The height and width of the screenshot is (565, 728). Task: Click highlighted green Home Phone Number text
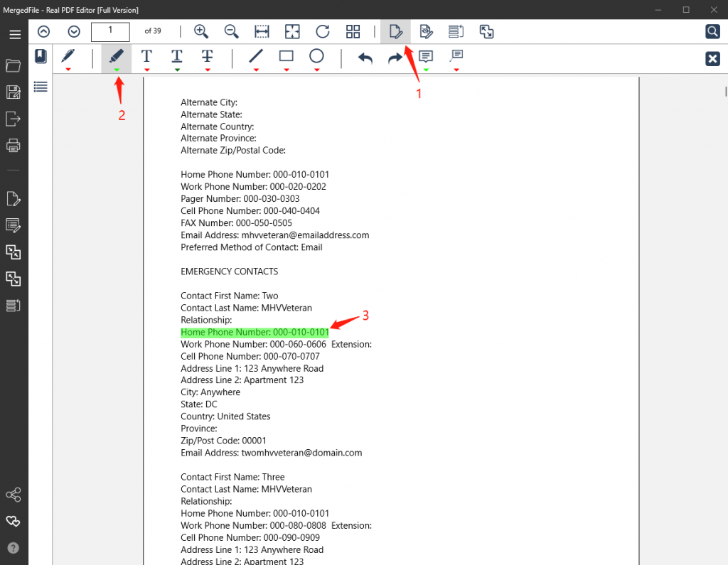tap(255, 332)
